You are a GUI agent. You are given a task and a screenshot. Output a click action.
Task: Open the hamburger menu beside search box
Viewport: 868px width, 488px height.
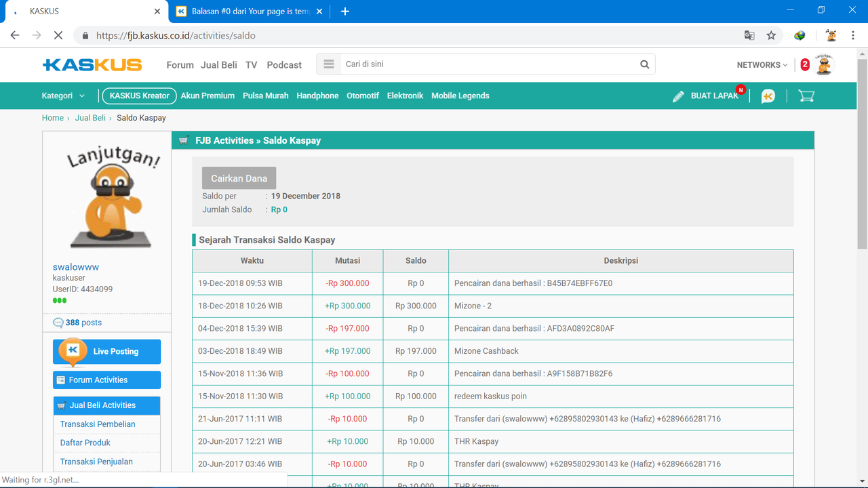point(329,64)
